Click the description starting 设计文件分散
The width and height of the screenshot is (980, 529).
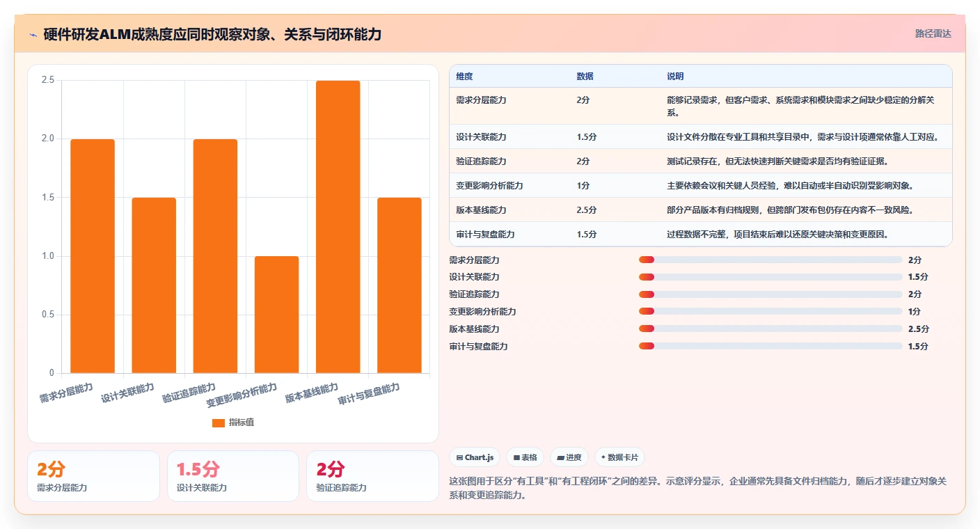click(803, 137)
